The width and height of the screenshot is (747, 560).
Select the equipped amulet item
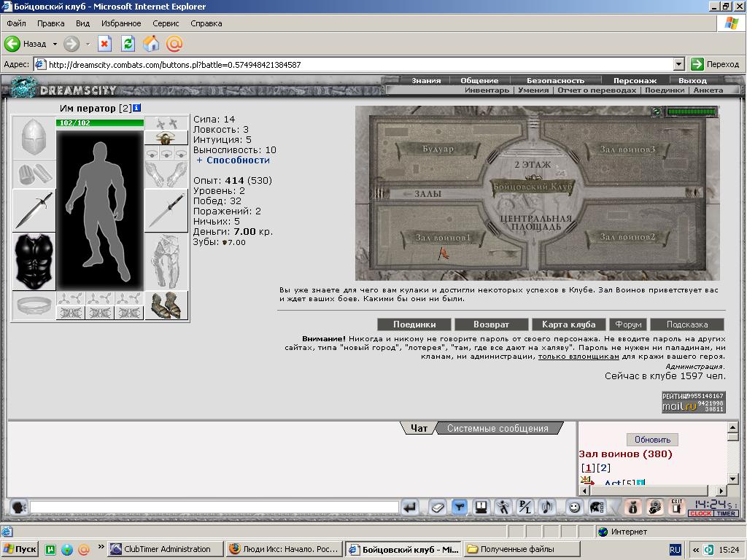point(166,138)
